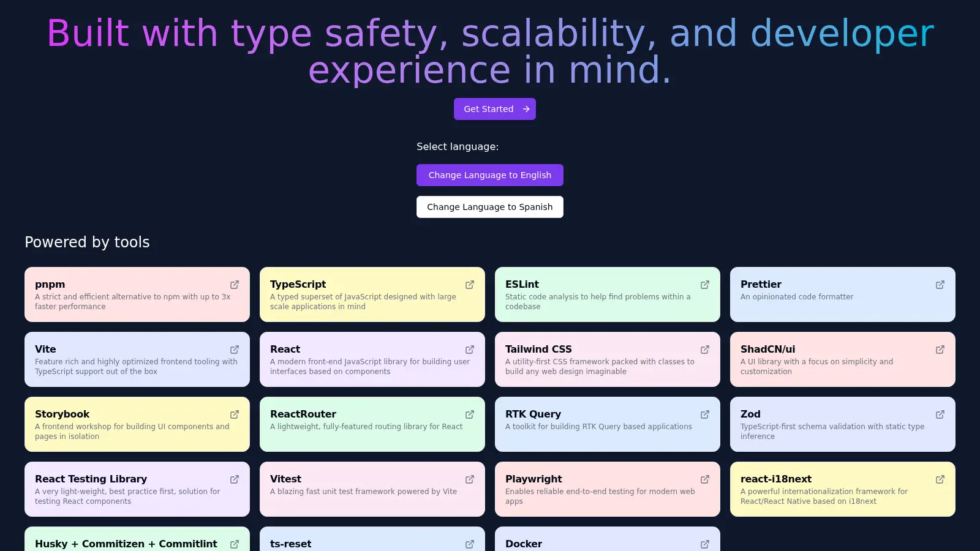Image resolution: width=980 pixels, height=551 pixels.
Task: Open Storybook external link icon
Action: tap(235, 414)
